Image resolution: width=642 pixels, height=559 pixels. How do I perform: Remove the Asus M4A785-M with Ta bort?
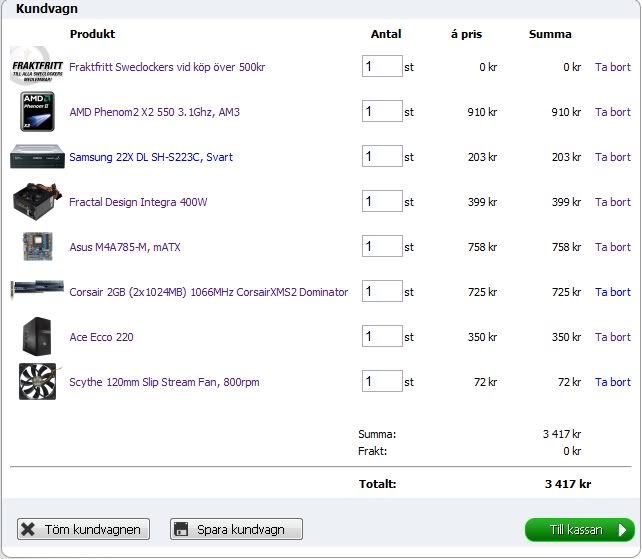(x=612, y=247)
